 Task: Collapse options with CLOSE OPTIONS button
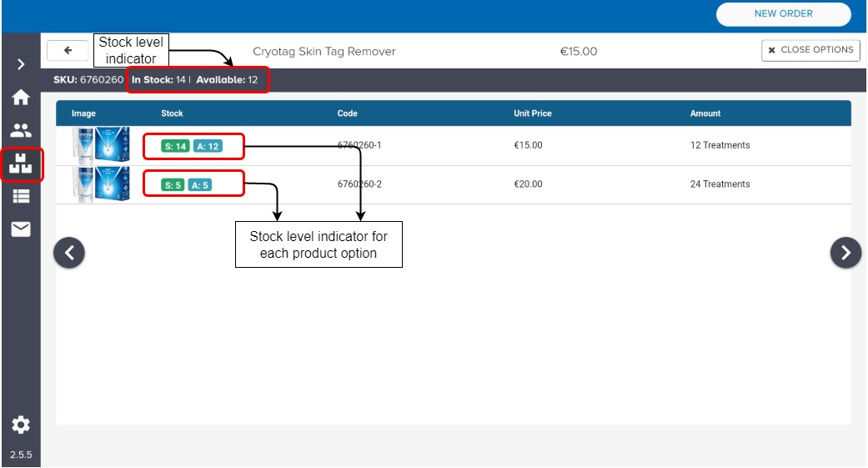[x=810, y=50]
